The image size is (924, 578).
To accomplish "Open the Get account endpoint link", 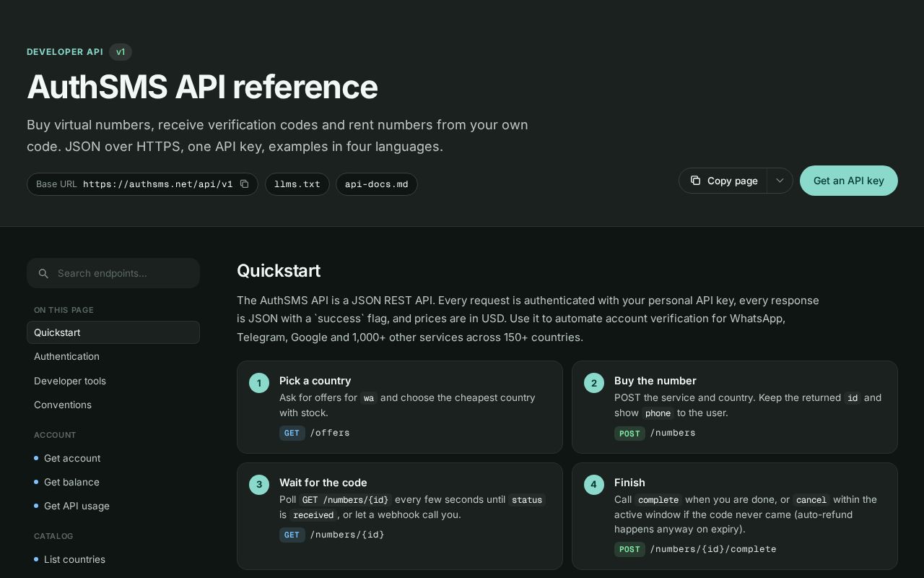I will tap(113, 458).
